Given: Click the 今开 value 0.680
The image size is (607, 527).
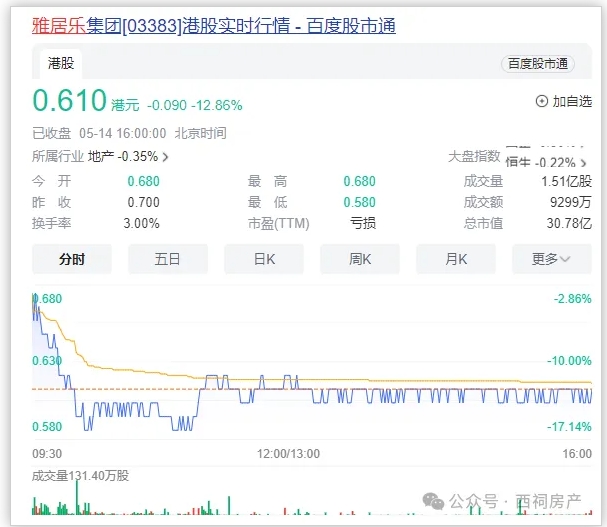Looking at the screenshot, I should (144, 181).
